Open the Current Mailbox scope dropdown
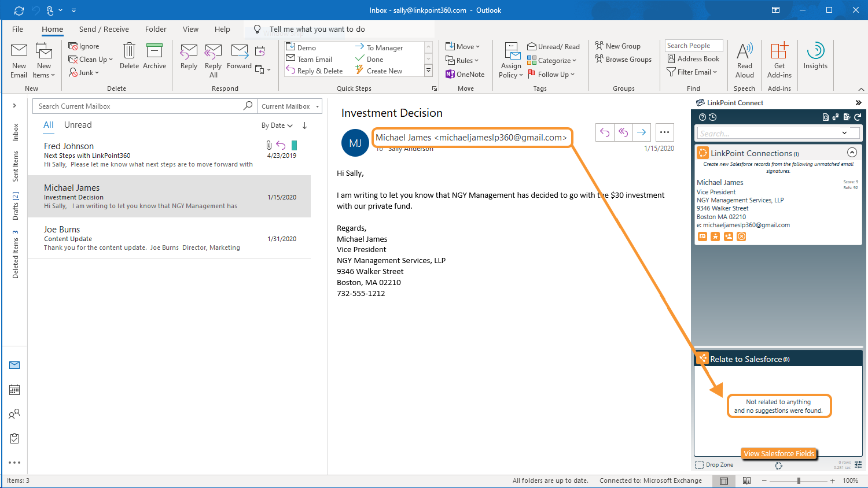This screenshot has height=488, width=868. click(290, 106)
